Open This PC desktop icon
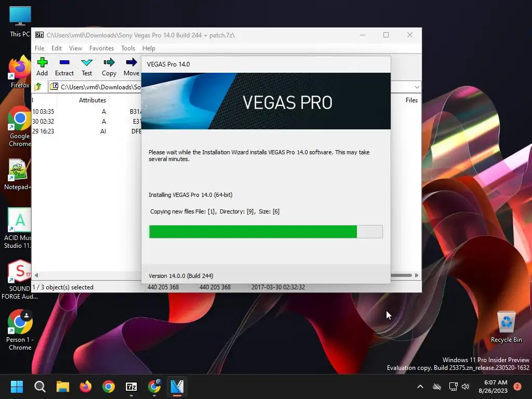 tap(20, 21)
